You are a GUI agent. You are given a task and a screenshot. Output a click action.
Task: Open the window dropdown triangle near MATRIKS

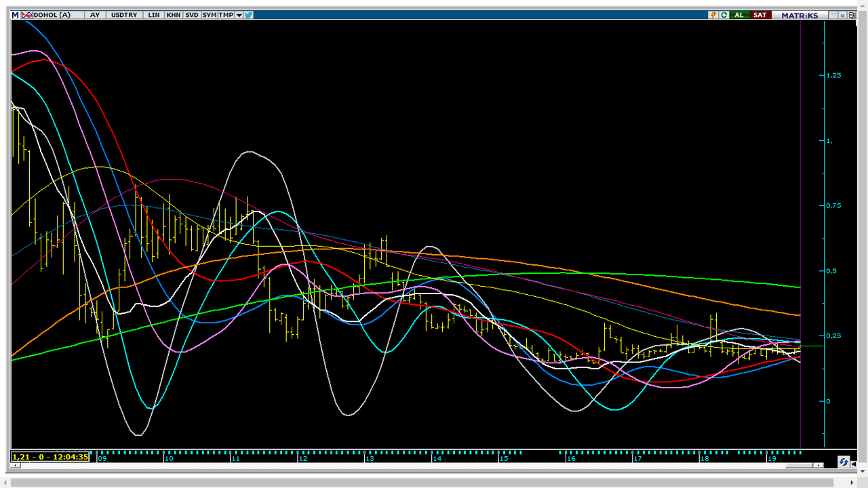pos(834,15)
